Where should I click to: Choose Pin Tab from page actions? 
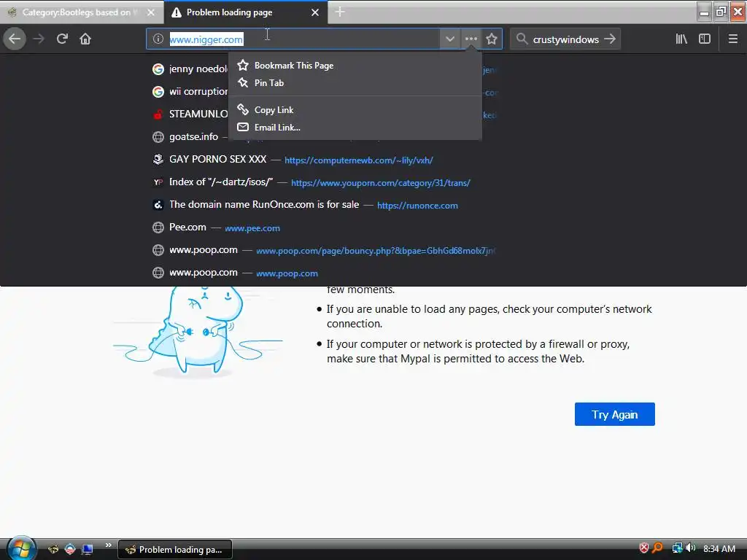pos(355,83)
